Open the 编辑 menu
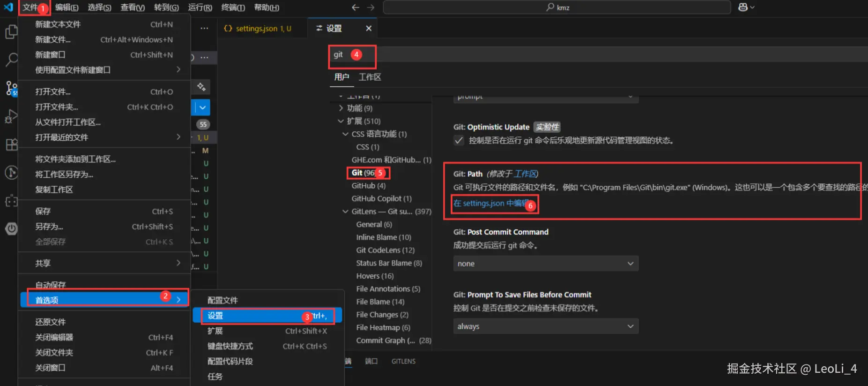Viewport: 868px width, 386px height. (x=67, y=8)
